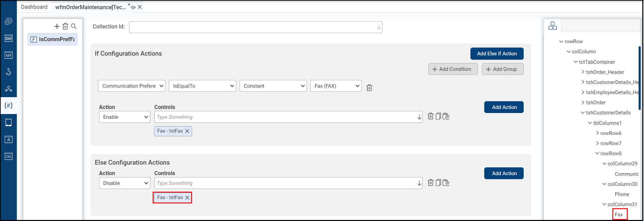Switch to the Dashboard tab

coord(34,7)
